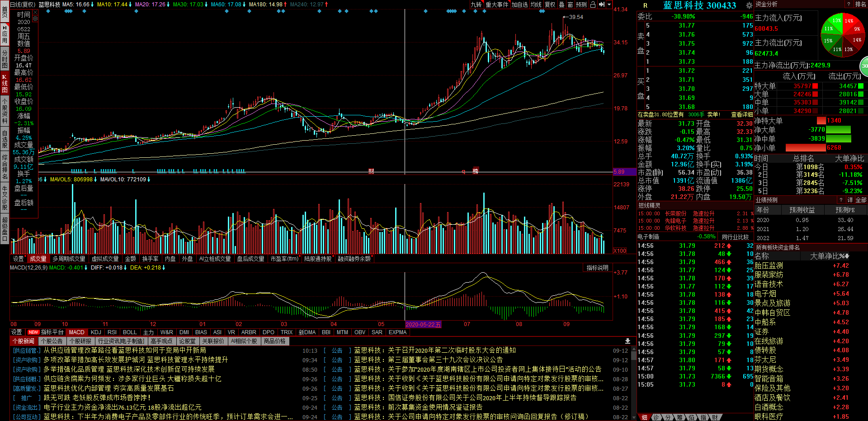
Task: Open the toolbar dropdown arrow
Action: point(609,5)
